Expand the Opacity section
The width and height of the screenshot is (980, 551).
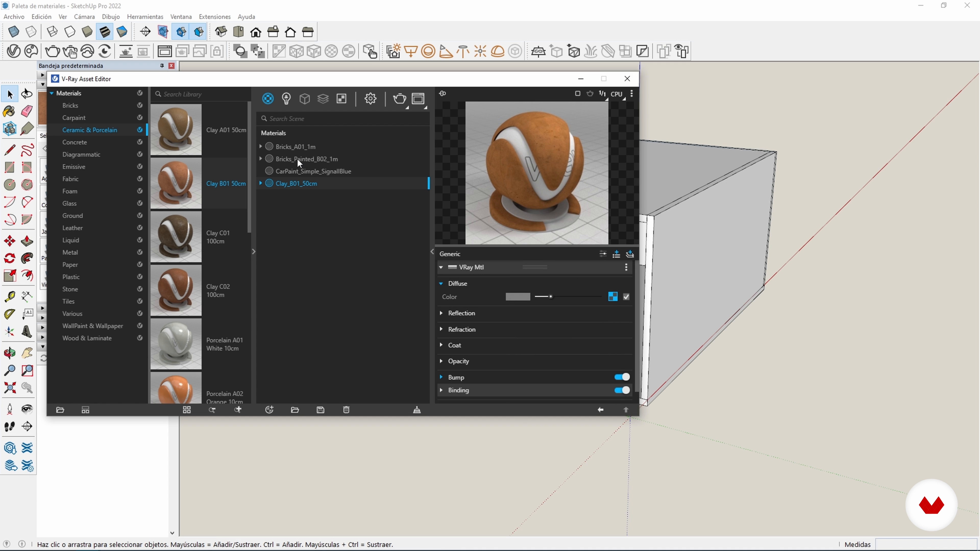pos(441,361)
